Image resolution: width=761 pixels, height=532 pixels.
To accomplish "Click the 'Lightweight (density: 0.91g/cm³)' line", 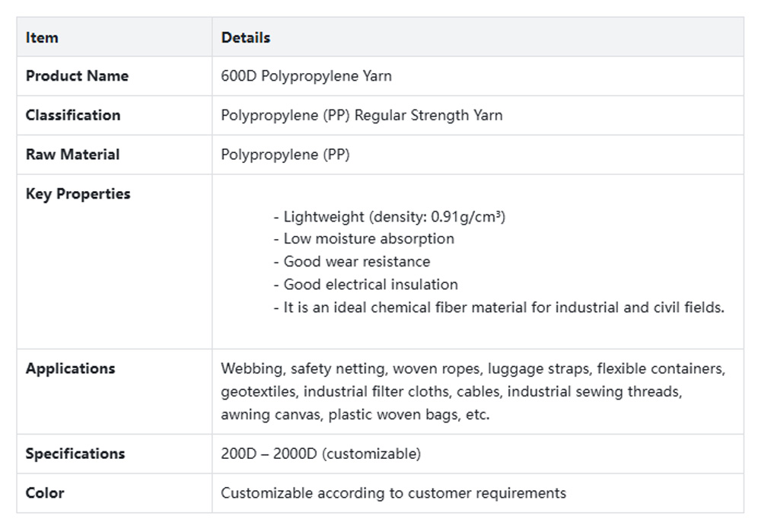I will (x=389, y=217).
